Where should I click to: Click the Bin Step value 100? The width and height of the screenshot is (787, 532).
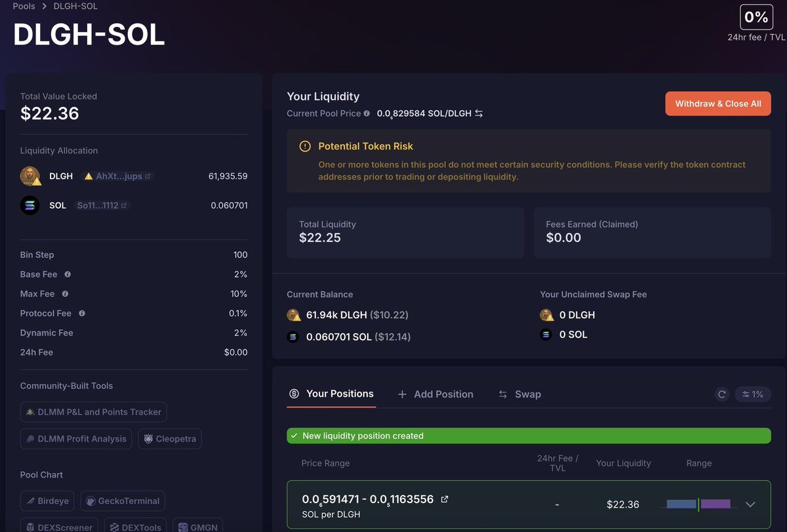[x=240, y=255]
